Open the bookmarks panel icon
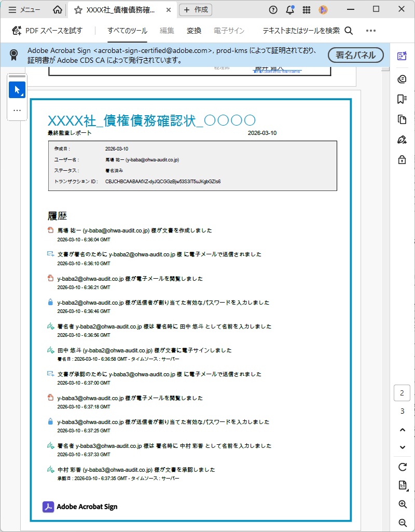The width and height of the screenshot is (415, 532). 402,99
